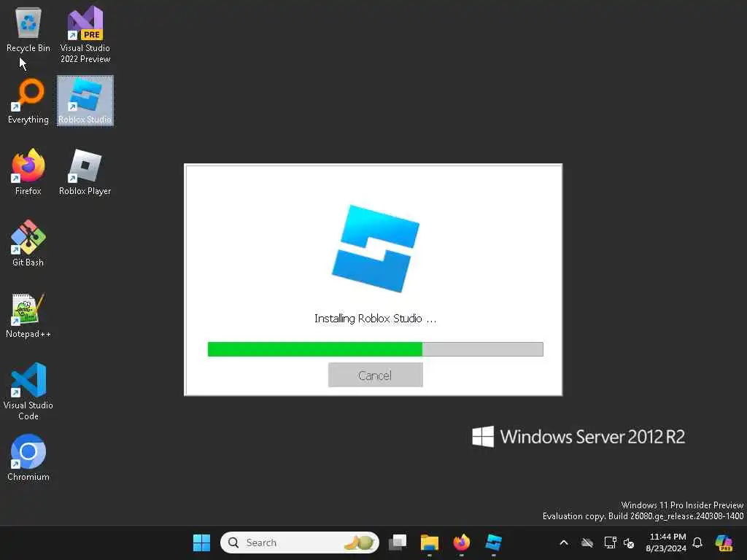
Task: Select the Recycle Bin desktop icon
Action: pyautogui.click(x=28, y=29)
